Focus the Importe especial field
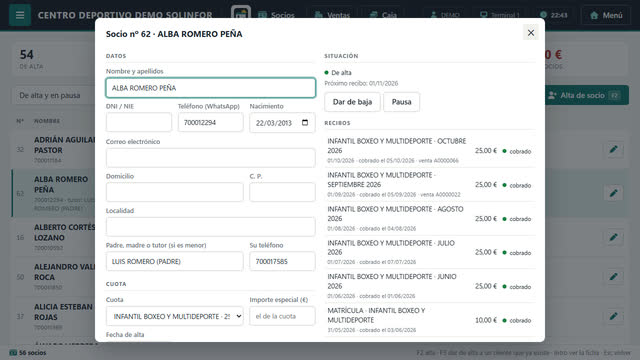Screen dimensions: 640x360 282,316
